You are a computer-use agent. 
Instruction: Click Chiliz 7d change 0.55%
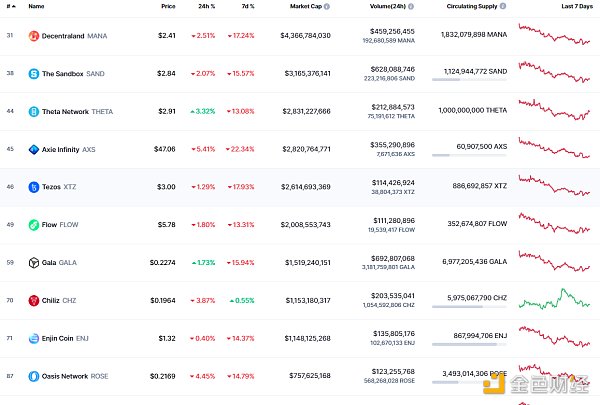[x=242, y=300]
